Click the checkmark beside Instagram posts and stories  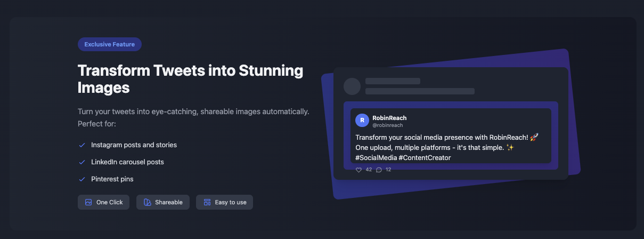[x=82, y=145]
